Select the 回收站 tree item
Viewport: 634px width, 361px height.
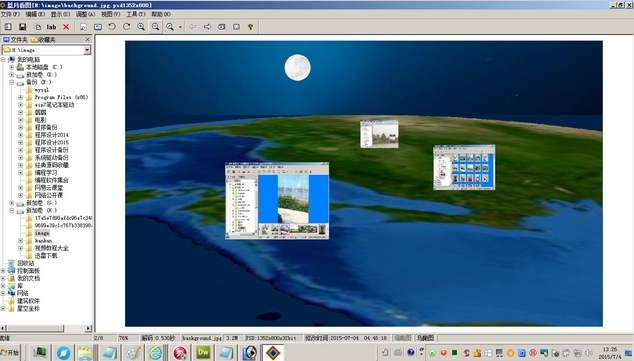click(25, 263)
